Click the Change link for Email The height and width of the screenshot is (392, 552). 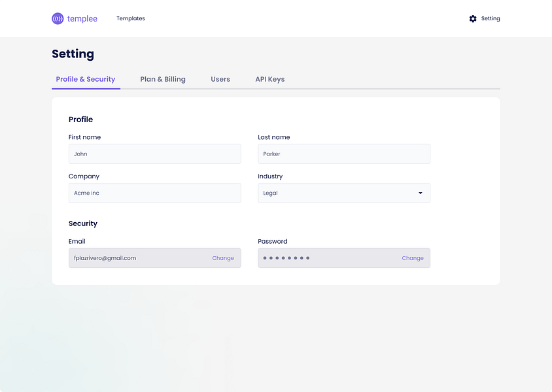(x=223, y=258)
